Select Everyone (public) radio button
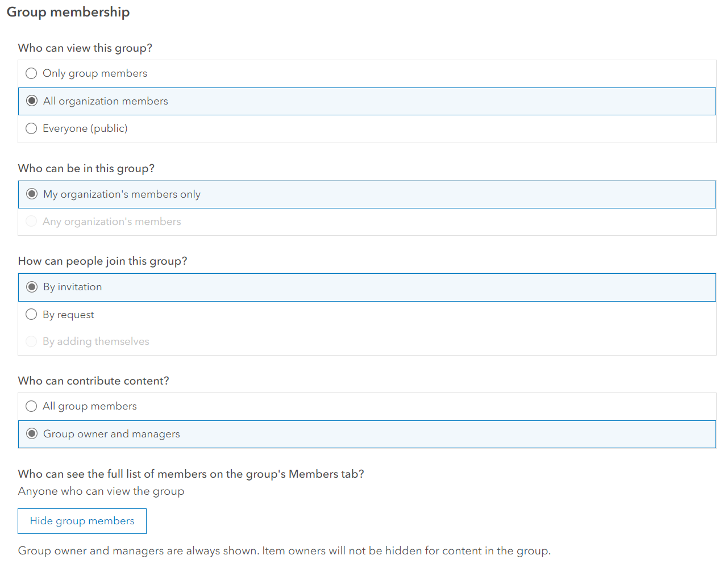The image size is (728, 572). pyautogui.click(x=31, y=128)
